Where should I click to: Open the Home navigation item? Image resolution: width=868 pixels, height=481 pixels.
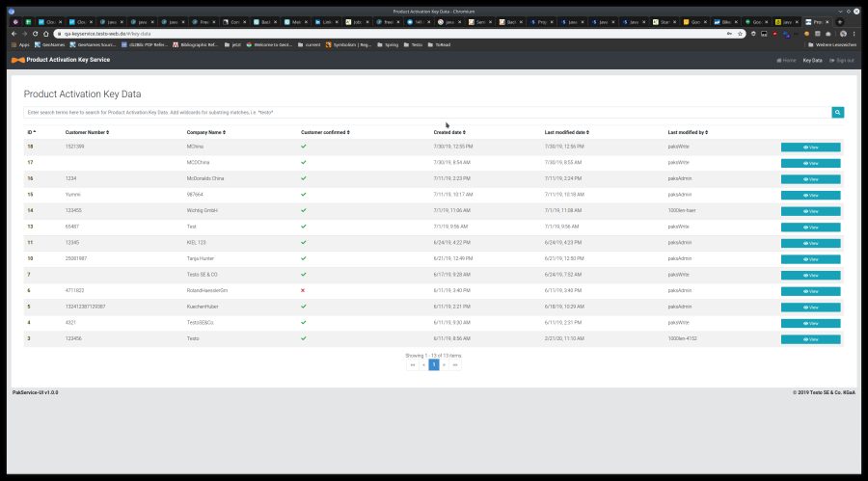(786, 60)
